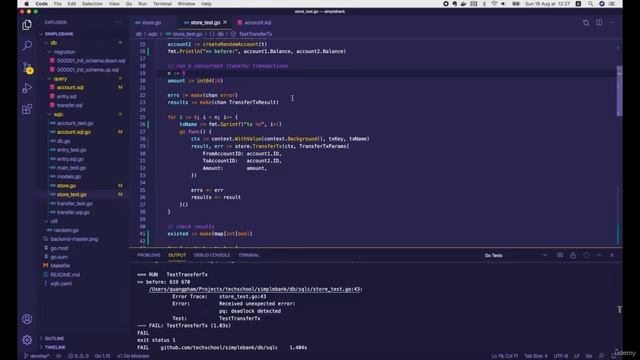Open the Terminal menu in menu bar

click(x=162, y=4)
